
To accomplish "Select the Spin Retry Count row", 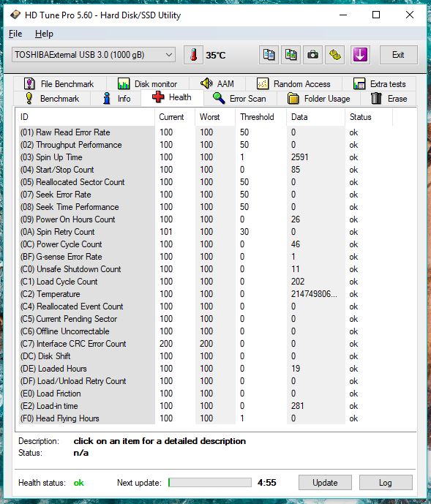I will (x=206, y=232).
